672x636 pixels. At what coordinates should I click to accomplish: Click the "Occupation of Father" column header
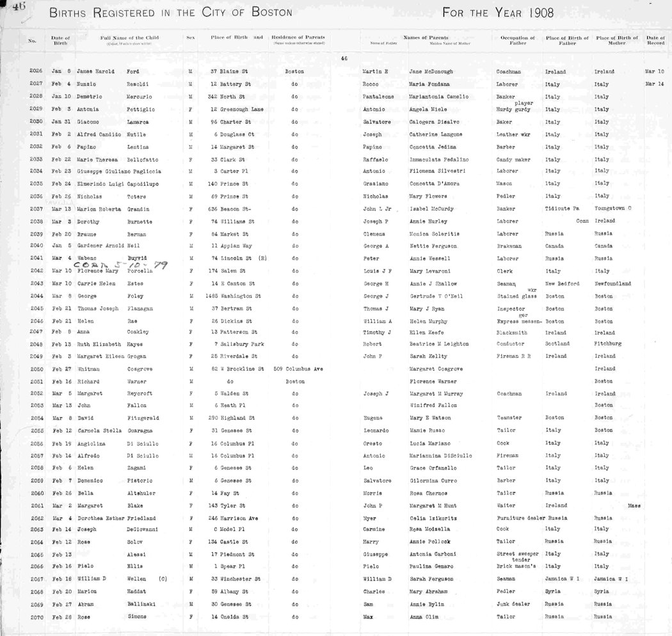518,40
